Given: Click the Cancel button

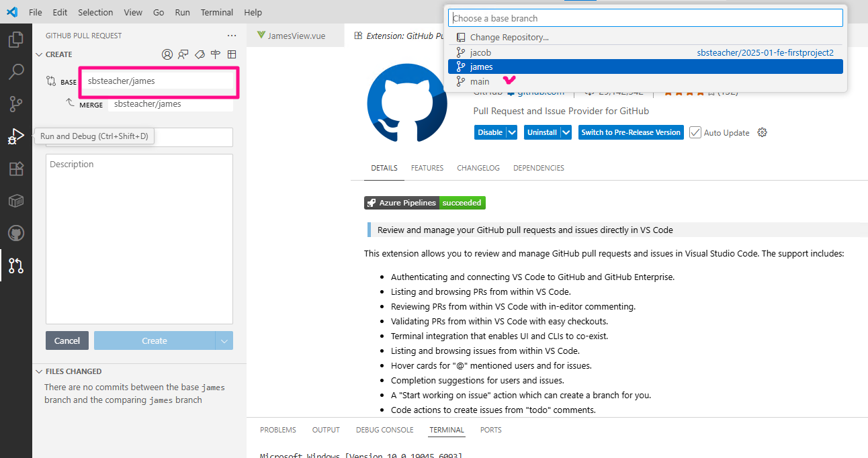Looking at the screenshot, I should tap(67, 340).
